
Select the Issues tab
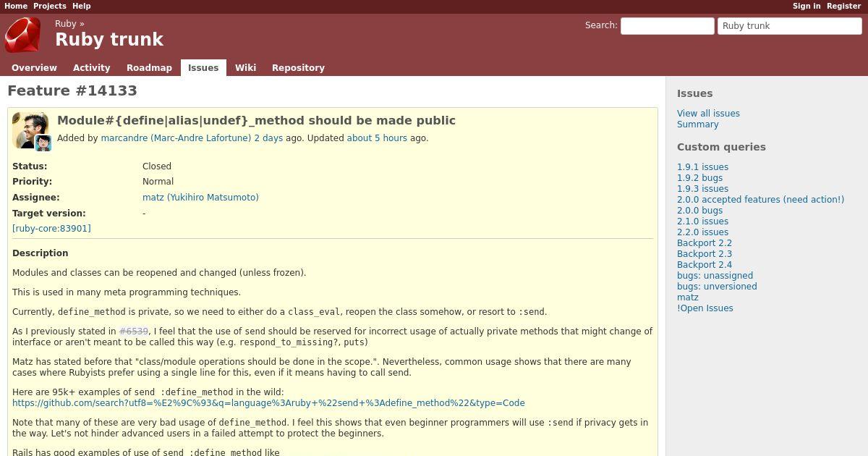203,67
